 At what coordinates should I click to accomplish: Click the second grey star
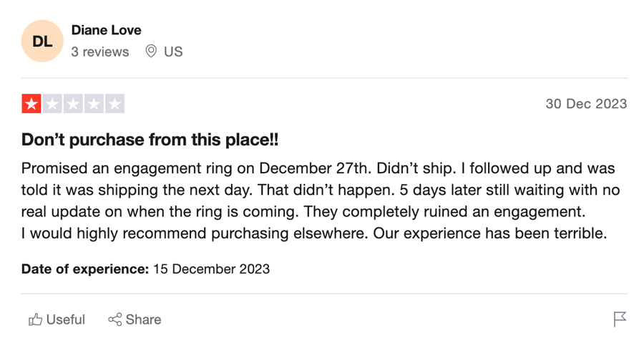[x=52, y=104]
